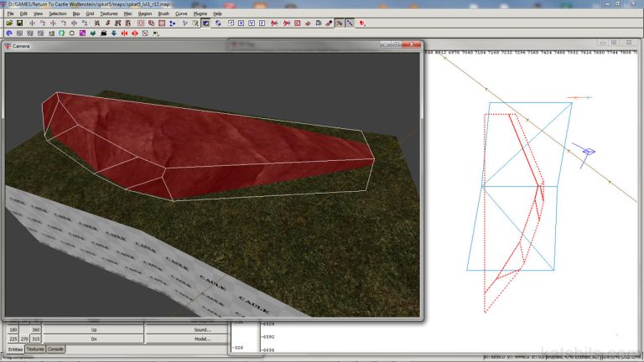644x362 pixels.
Task: Click the Save floppy disk icon
Action: 18,23
